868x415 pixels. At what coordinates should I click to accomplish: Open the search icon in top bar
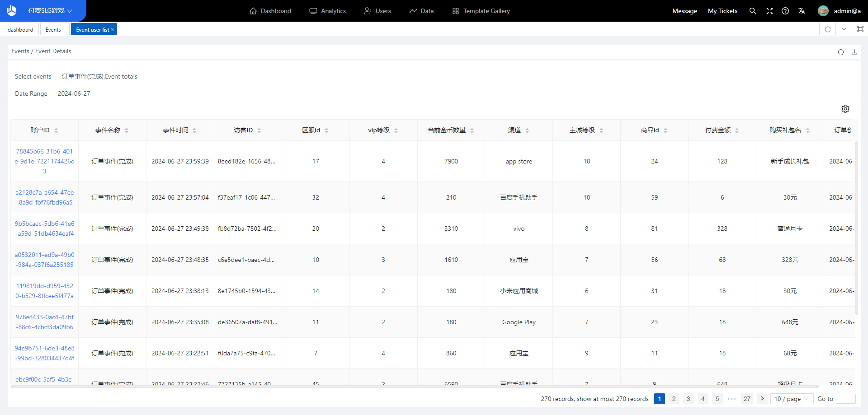click(753, 11)
